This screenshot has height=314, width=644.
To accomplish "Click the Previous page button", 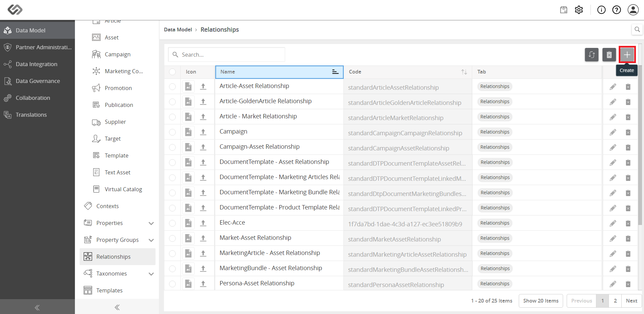I will click(x=582, y=301).
